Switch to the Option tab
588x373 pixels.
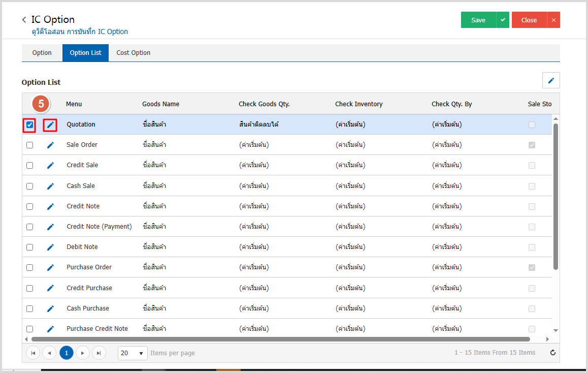pos(42,53)
